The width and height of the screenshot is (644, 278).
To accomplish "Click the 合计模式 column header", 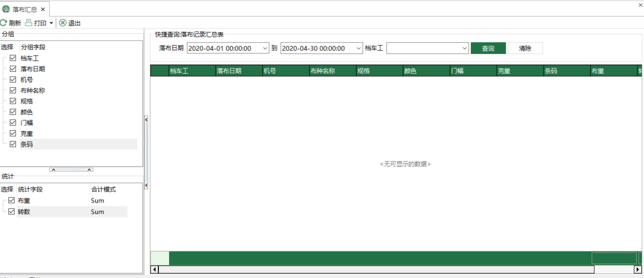I will [103, 189].
